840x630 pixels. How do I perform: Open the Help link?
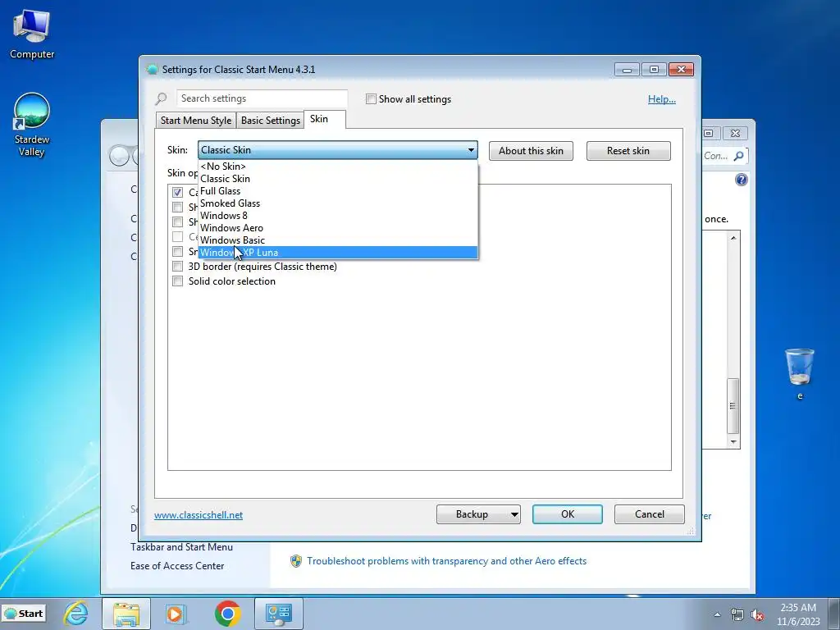point(662,99)
